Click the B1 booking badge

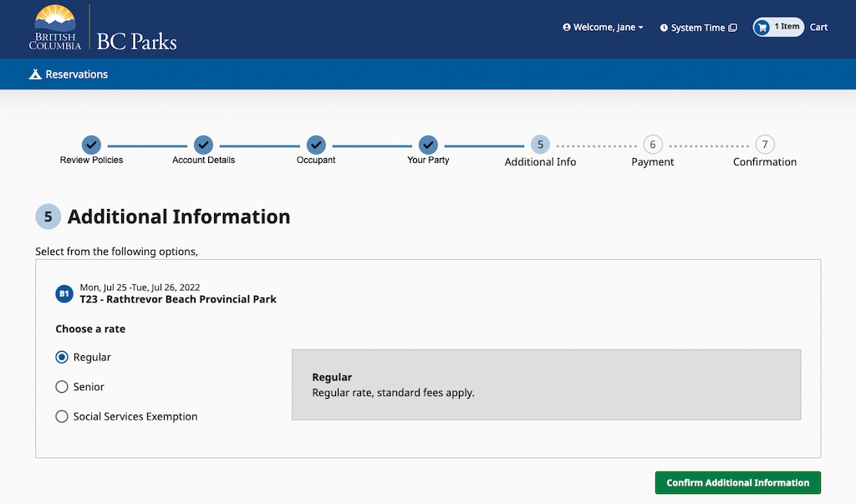click(x=64, y=293)
